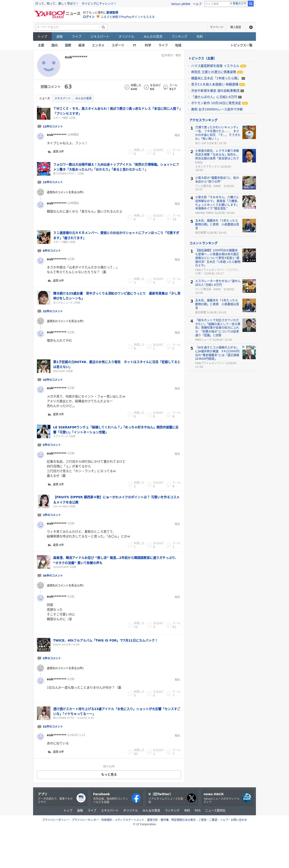The width and height of the screenshot is (289, 868).
Task: Click 報告 on the タイプじゃねえよ comment
Action: pos(177,135)
